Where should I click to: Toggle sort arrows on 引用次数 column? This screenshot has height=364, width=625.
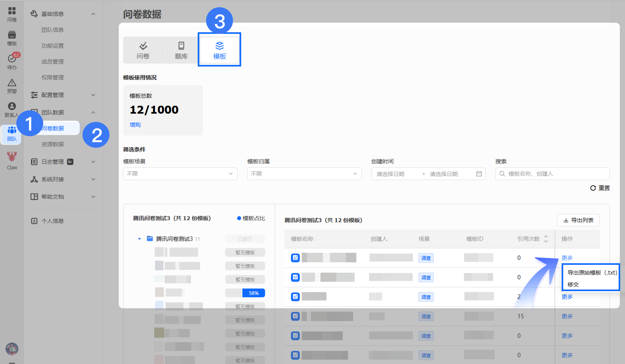coord(546,239)
